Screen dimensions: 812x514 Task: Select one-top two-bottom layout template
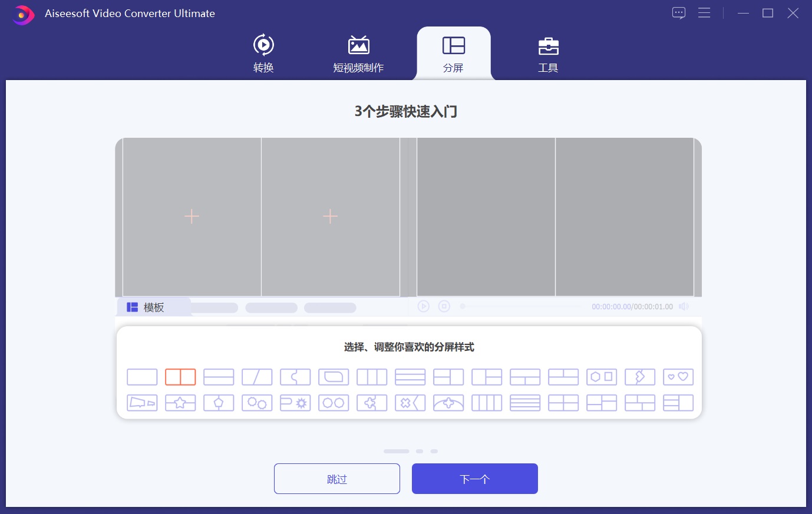(525, 377)
